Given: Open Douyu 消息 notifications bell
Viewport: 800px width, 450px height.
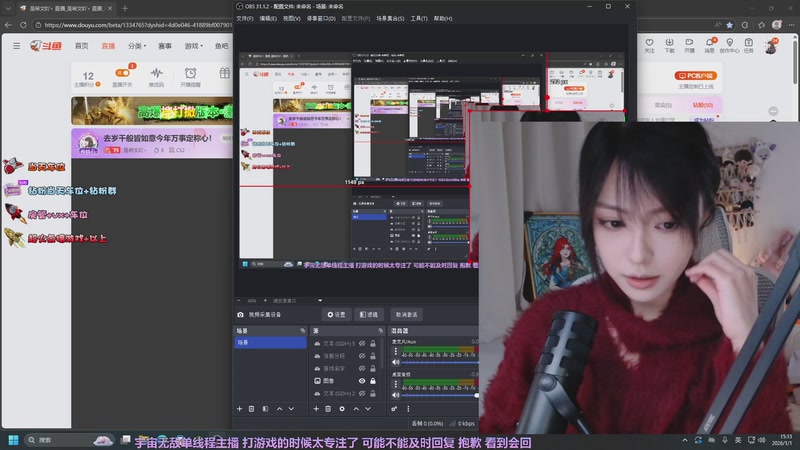Looking at the screenshot, I should click(x=710, y=42).
